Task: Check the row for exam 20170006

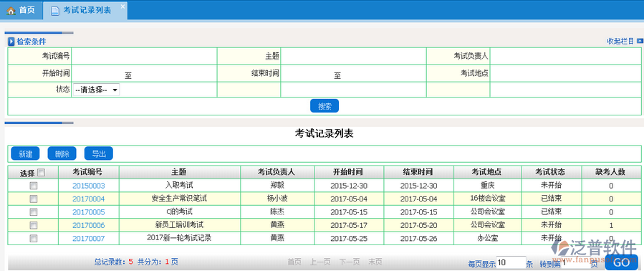Action: (x=33, y=225)
